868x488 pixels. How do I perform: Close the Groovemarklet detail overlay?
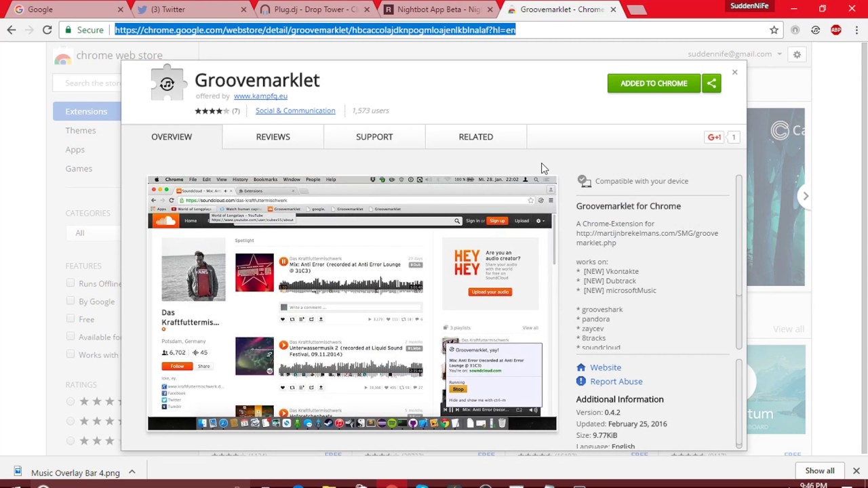(x=734, y=72)
